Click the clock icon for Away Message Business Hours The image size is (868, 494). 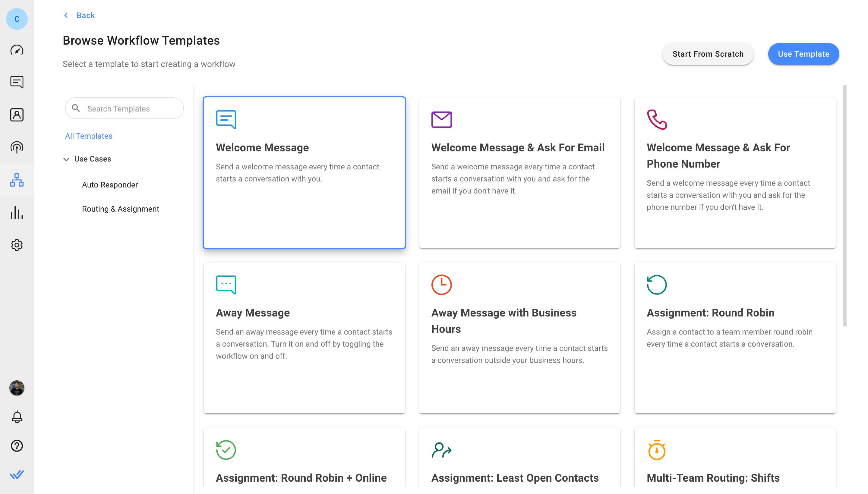[441, 284]
